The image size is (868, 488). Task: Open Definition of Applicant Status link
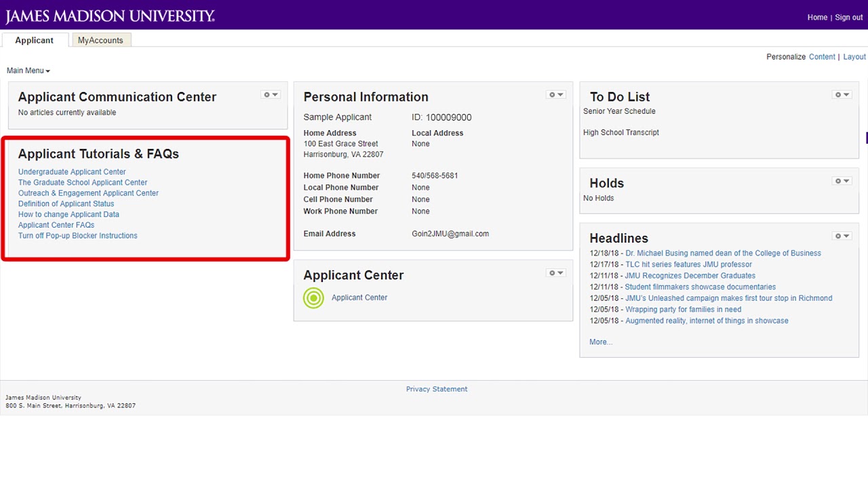(x=66, y=204)
